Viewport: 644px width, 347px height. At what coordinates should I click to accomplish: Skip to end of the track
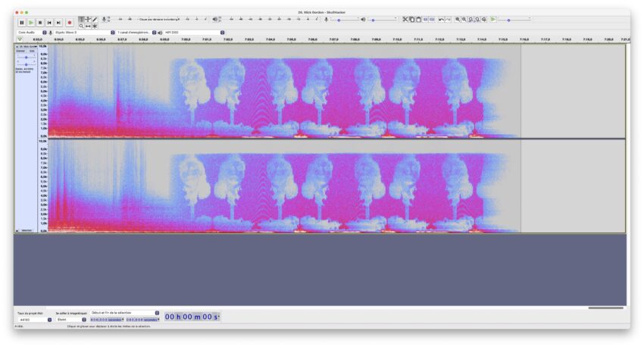[58, 23]
